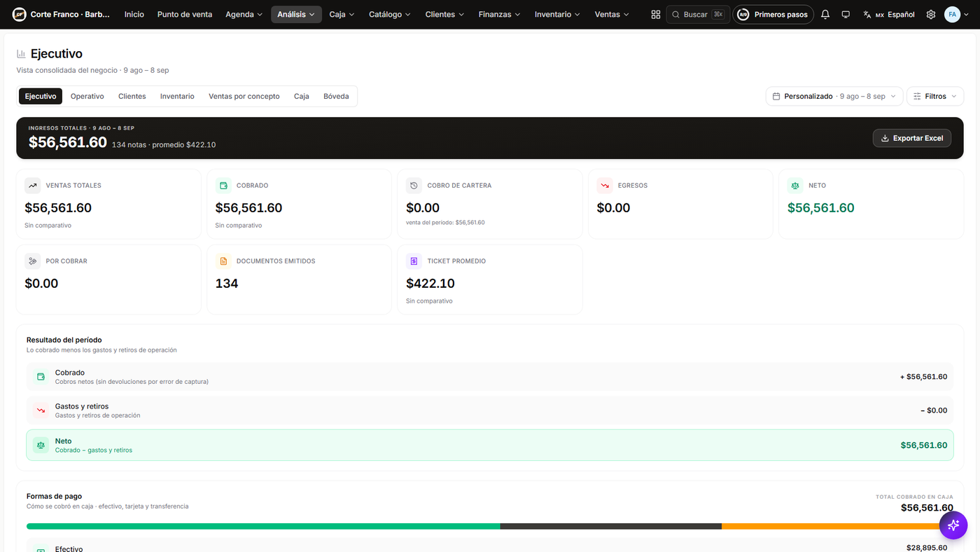Open the Clientes dropdown in top navigation
Image resolution: width=980 pixels, height=552 pixels.
pyautogui.click(x=445, y=15)
